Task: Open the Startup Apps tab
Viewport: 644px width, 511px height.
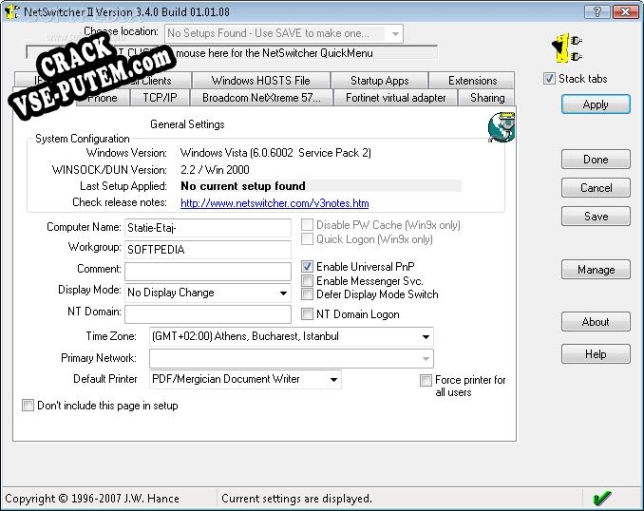Action: click(380, 80)
